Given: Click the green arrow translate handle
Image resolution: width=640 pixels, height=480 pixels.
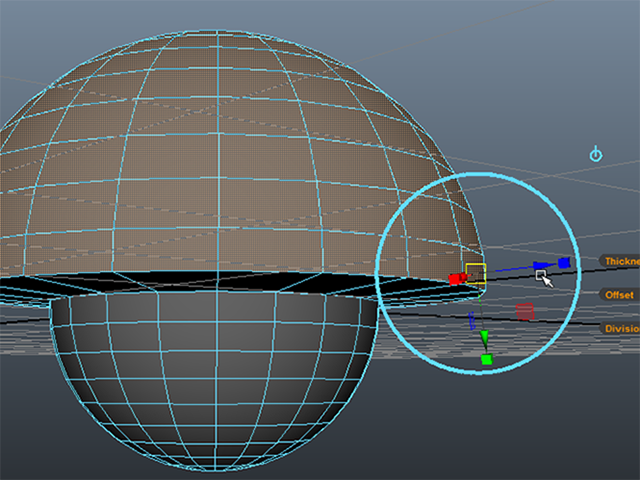Looking at the screenshot, I should [x=484, y=339].
